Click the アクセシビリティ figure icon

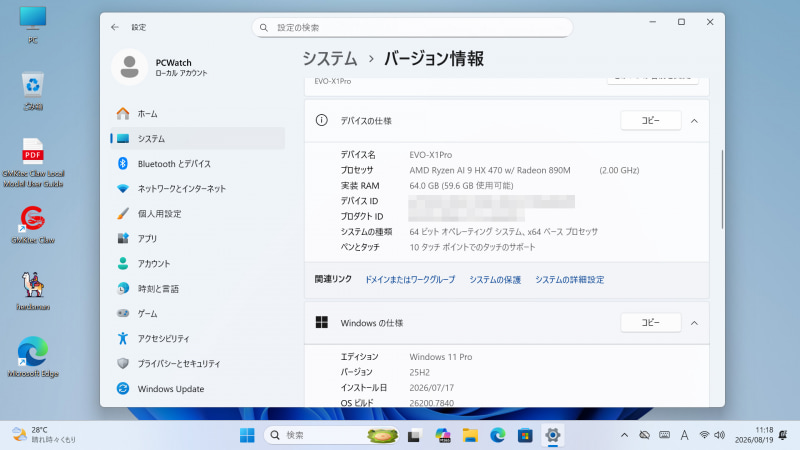click(123, 338)
